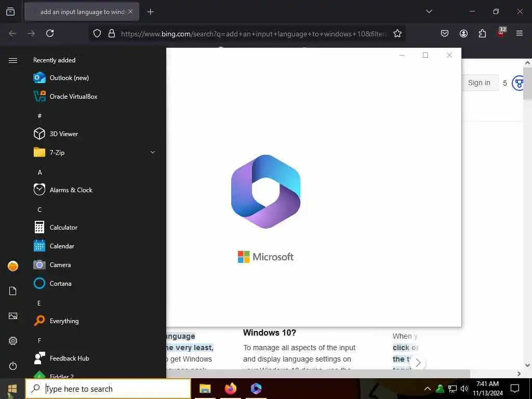
Task: Open the 7-Zip folder entry
Action: coord(94,152)
